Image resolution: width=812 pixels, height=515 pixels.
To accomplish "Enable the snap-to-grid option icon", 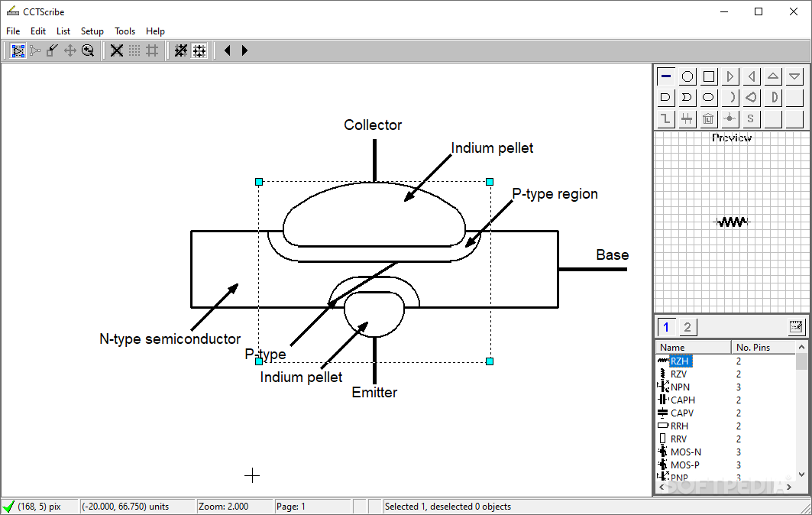I will 199,50.
